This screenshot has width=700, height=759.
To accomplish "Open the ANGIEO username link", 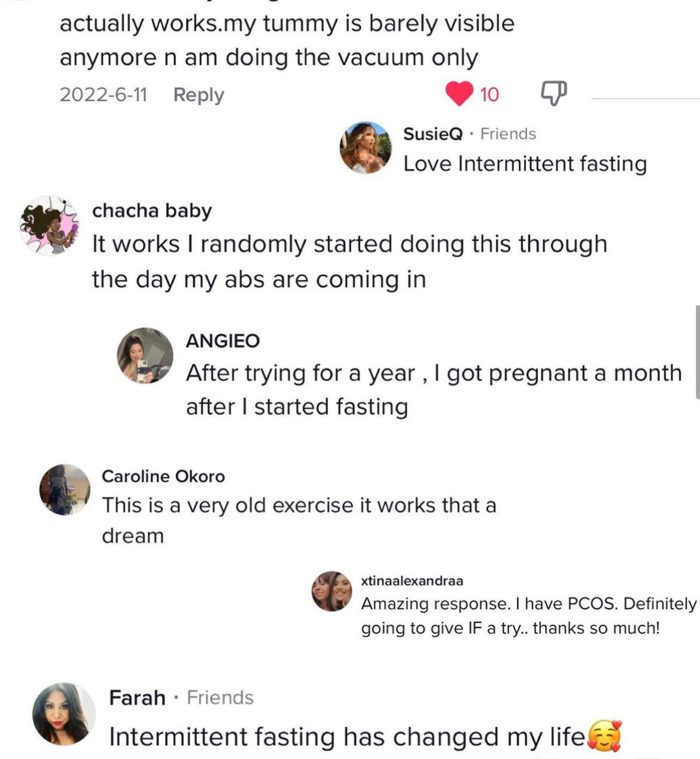I will 223,341.
